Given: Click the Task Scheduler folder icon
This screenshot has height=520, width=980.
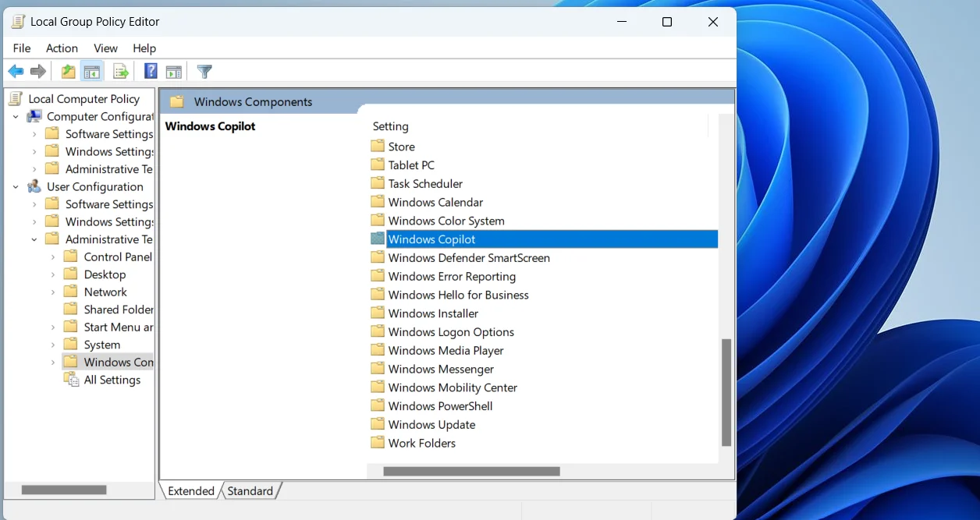Looking at the screenshot, I should click(x=378, y=183).
